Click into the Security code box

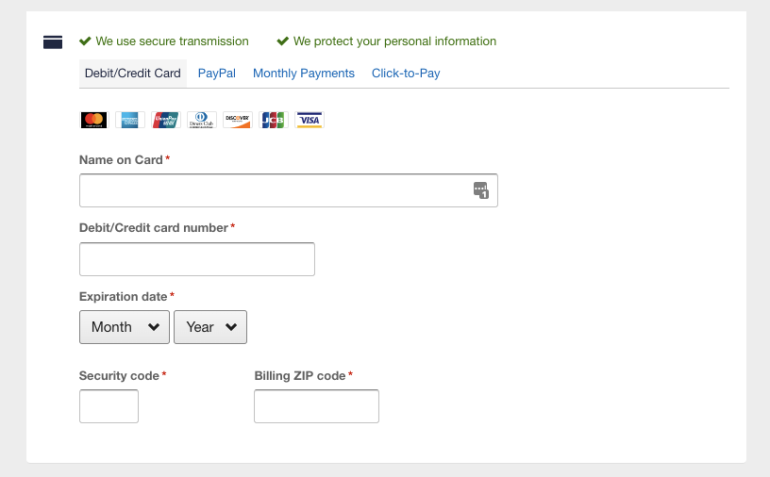pyautogui.click(x=108, y=406)
